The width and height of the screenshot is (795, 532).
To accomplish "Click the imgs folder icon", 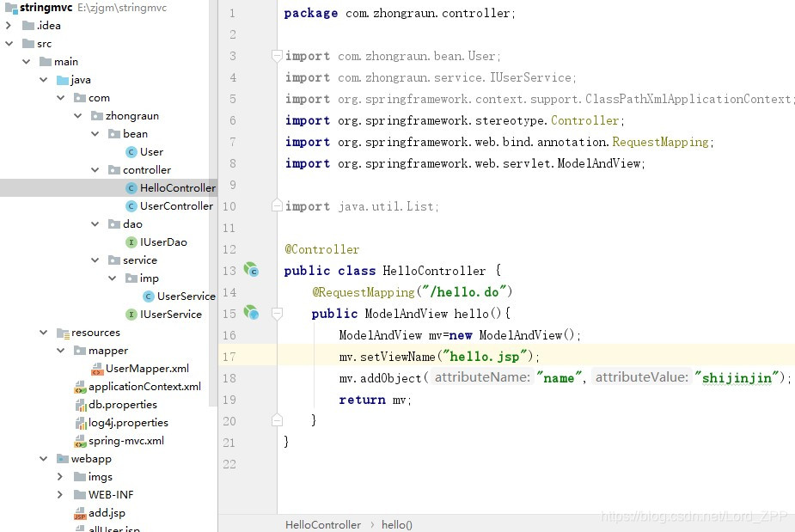I will (x=80, y=477).
